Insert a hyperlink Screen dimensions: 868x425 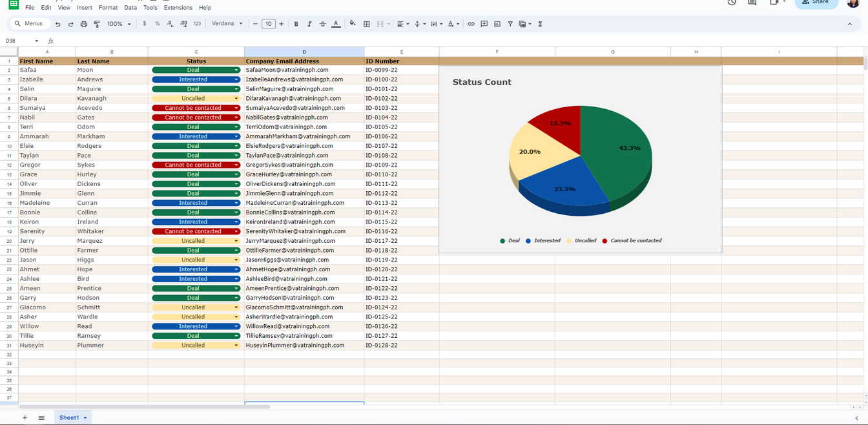click(471, 24)
